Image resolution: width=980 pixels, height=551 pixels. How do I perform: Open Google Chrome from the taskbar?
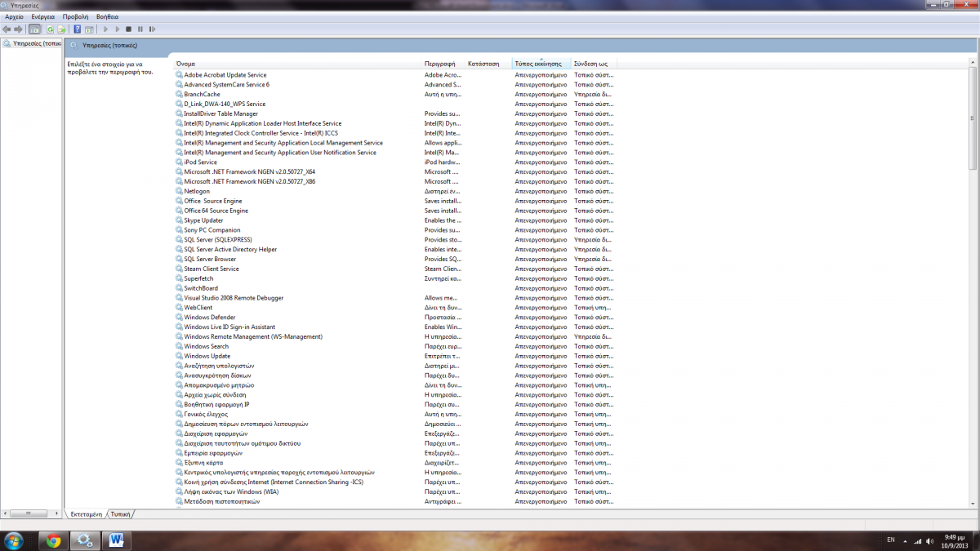tap(53, 540)
